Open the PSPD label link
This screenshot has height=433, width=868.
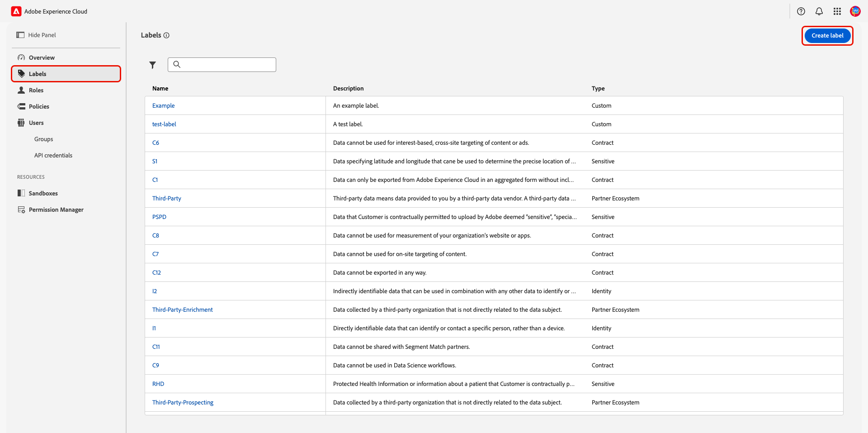click(159, 217)
